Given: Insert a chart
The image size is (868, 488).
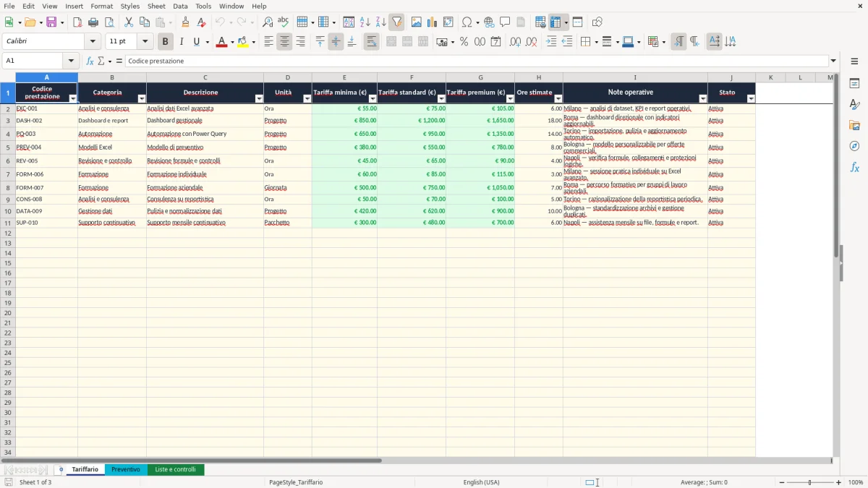Looking at the screenshot, I should (x=433, y=22).
